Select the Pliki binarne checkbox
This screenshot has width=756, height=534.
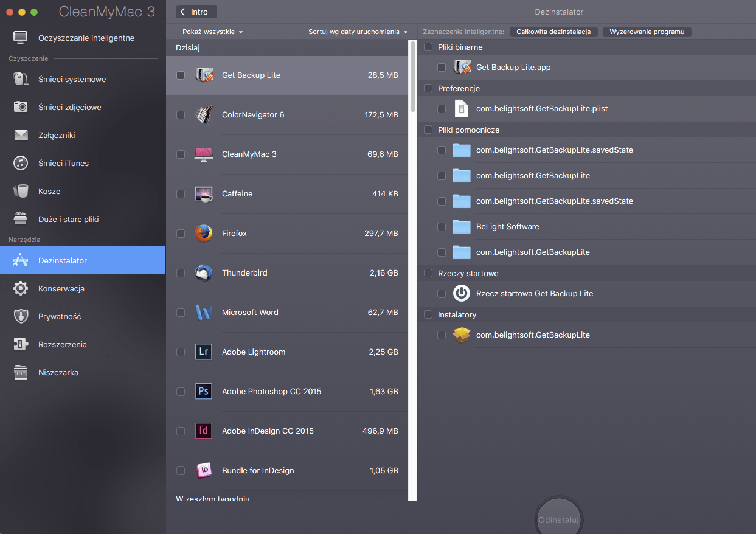428,46
